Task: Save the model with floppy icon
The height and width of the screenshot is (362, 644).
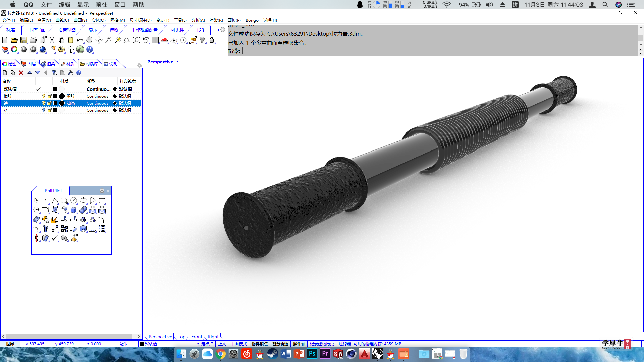Action: [x=23, y=40]
